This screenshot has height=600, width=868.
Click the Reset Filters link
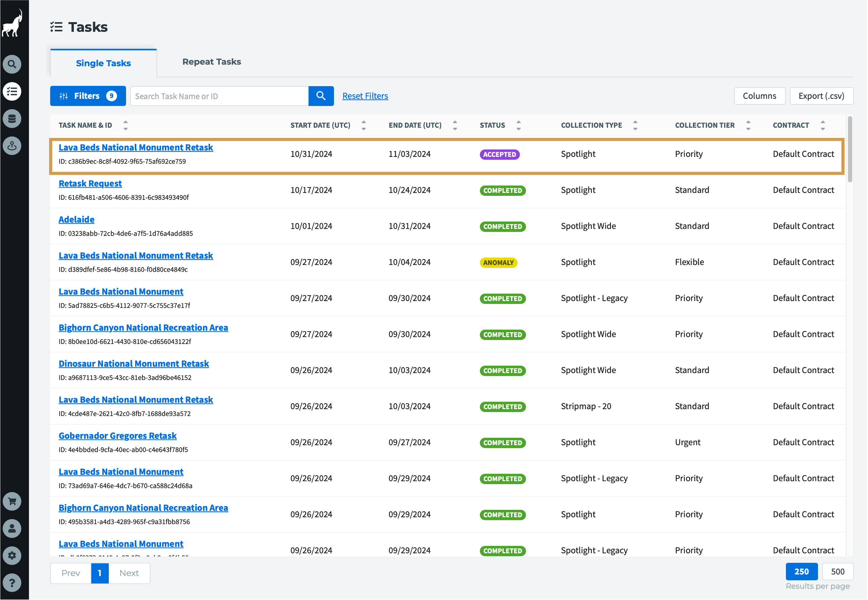(x=366, y=96)
